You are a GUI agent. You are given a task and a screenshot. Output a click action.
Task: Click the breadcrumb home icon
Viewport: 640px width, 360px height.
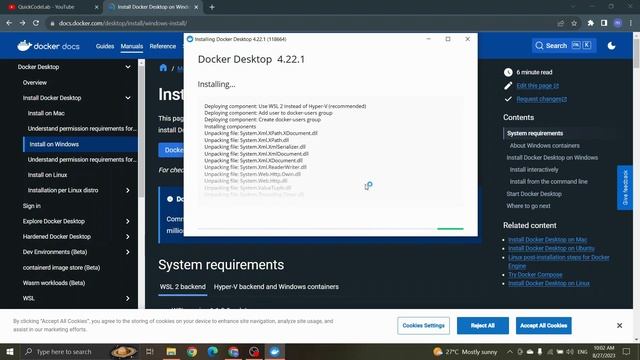coord(163,68)
